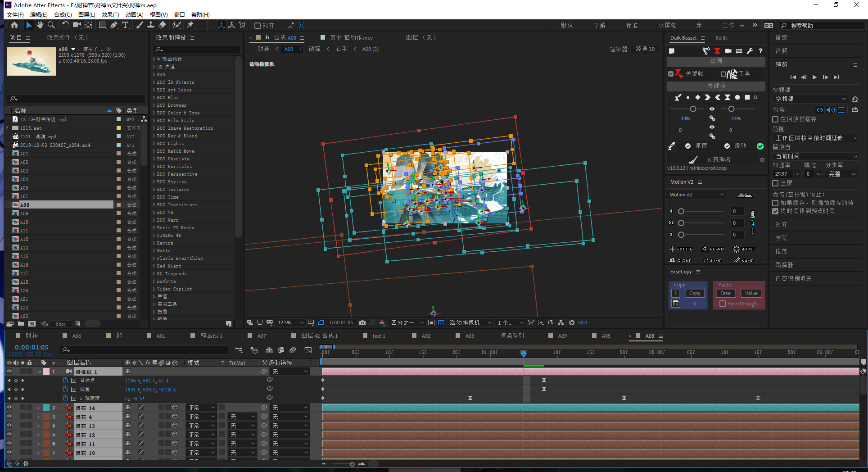This screenshot has height=472, width=868.
Task: Open the 活动摄像机 view dropdown
Action: coord(470,322)
